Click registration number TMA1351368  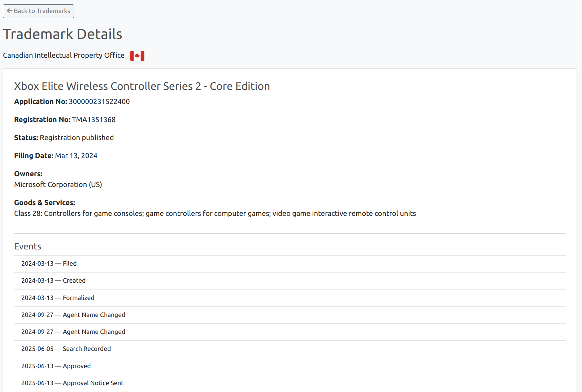point(94,120)
